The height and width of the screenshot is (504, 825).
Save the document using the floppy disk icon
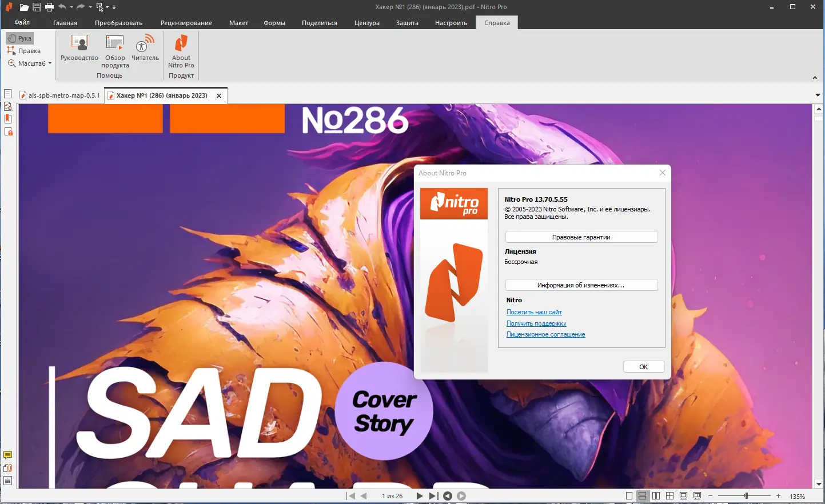tap(37, 7)
